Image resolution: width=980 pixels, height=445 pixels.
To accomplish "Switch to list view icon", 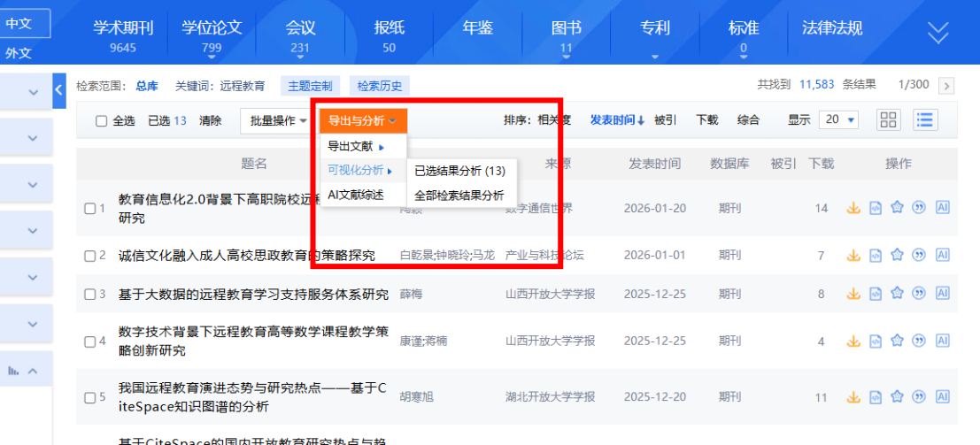I will click(925, 119).
